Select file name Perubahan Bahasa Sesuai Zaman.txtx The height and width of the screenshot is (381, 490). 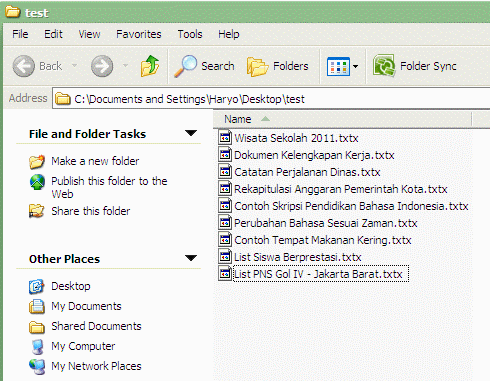[326, 223]
